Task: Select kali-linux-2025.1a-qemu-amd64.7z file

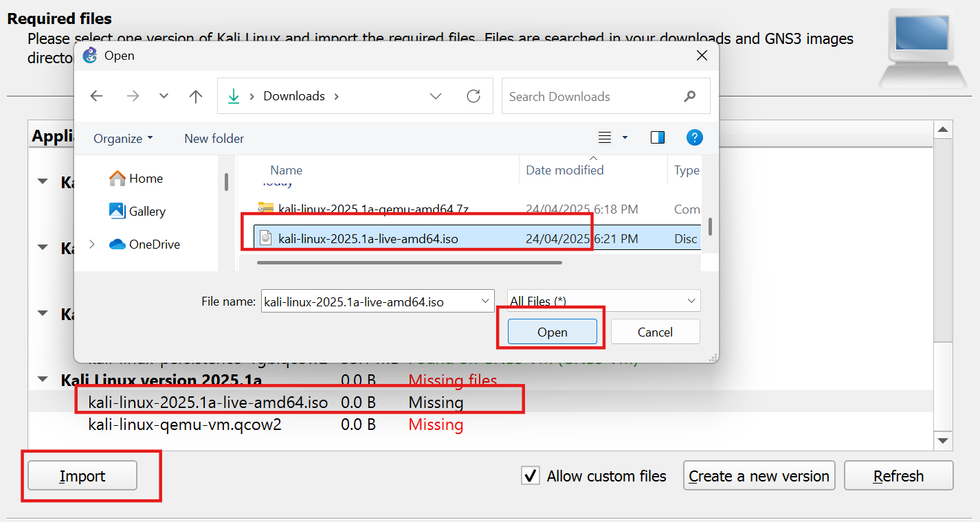Action: pos(374,209)
